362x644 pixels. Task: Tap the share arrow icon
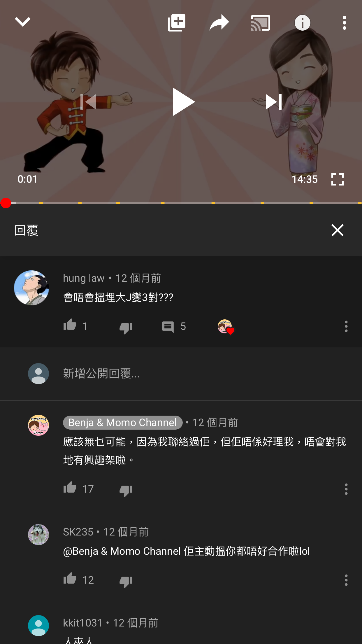[x=219, y=22]
